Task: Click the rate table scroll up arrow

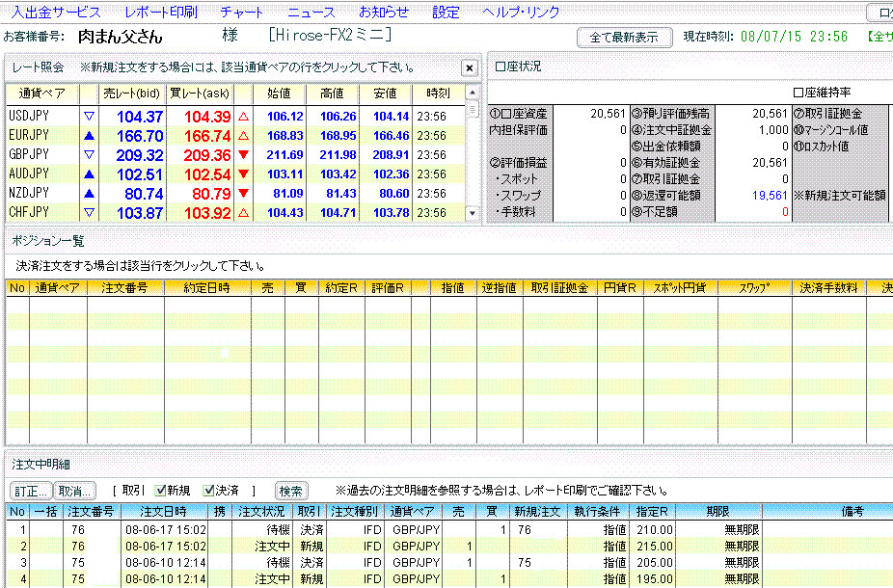Action: click(473, 93)
